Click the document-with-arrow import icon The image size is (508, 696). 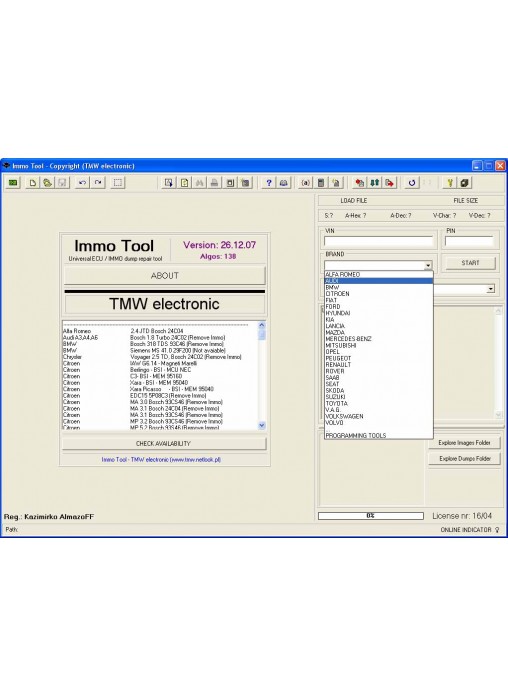(x=168, y=182)
